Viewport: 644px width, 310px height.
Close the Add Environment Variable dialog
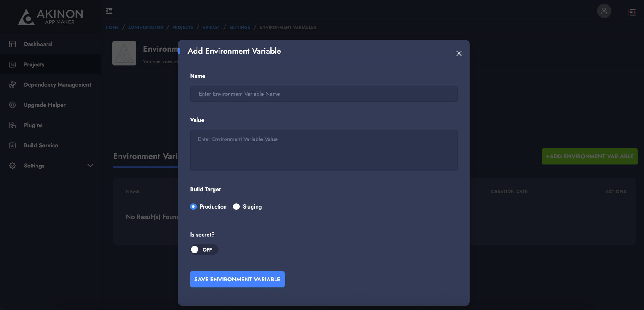459,53
